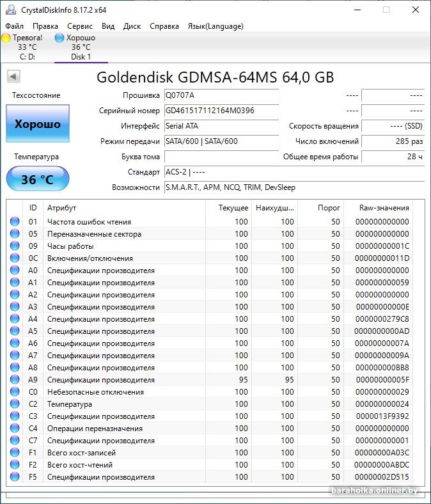Viewport: 431px width, 504px height.
Task: Click the status icon for attribute A1
Action: (x=15, y=282)
